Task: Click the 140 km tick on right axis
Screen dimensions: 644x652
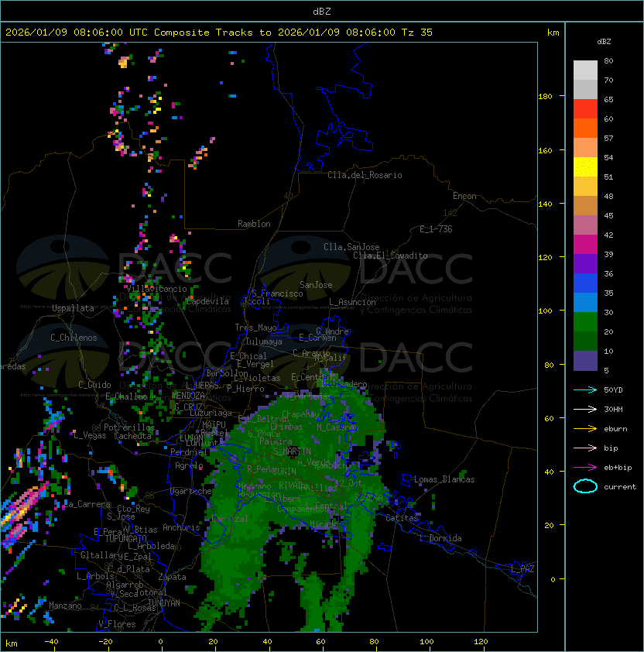Action: pyautogui.click(x=545, y=204)
